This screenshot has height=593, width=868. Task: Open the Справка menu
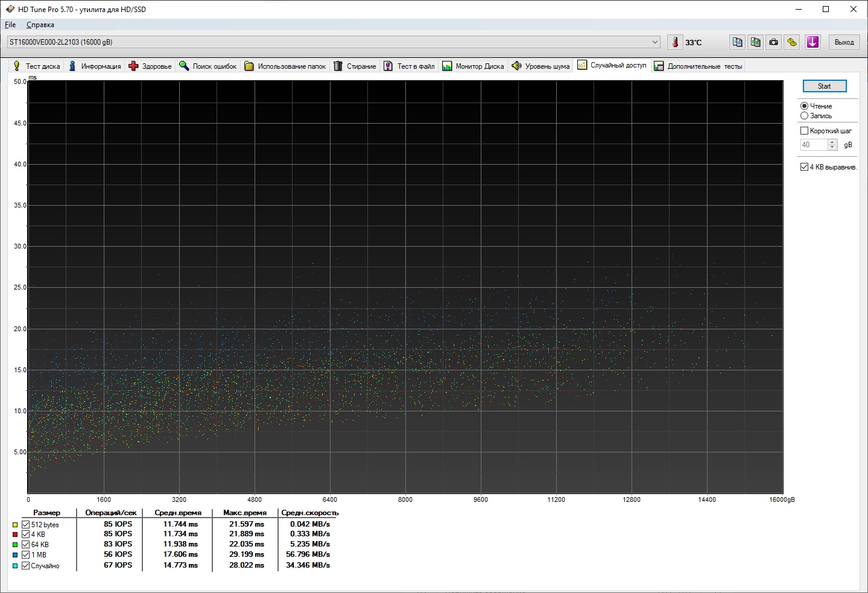[40, 25]
